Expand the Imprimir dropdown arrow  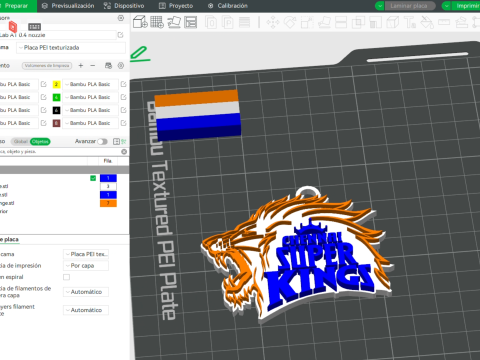click(x=446, y=6)
